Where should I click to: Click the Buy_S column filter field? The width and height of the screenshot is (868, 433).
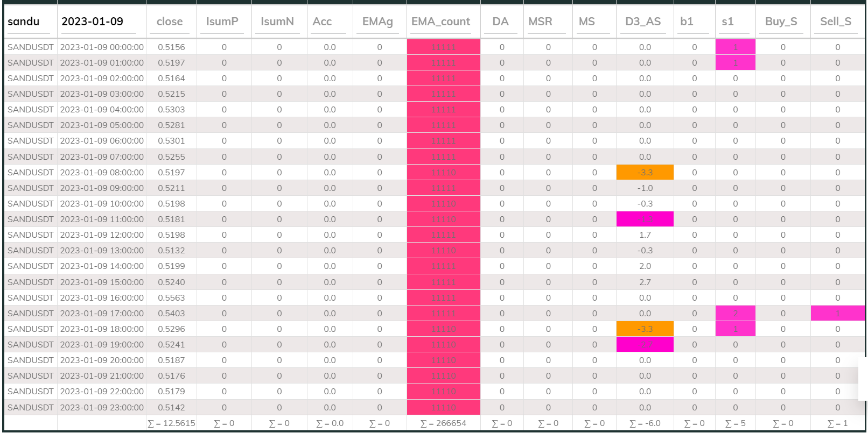782,22
